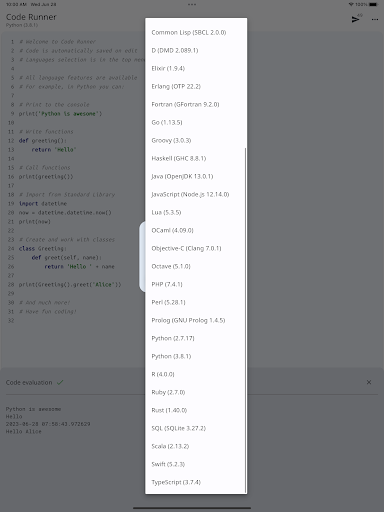
Task: Select Fortran (GFortran 9.2.0)
Action: click(196, 104)
